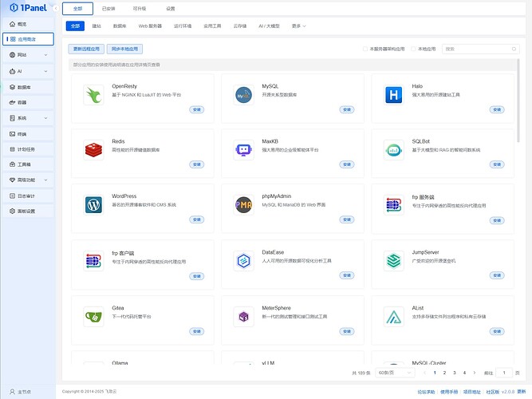The image size is (532, 399).
Task: Click the DataEase app icon
Action: point(243,261)
